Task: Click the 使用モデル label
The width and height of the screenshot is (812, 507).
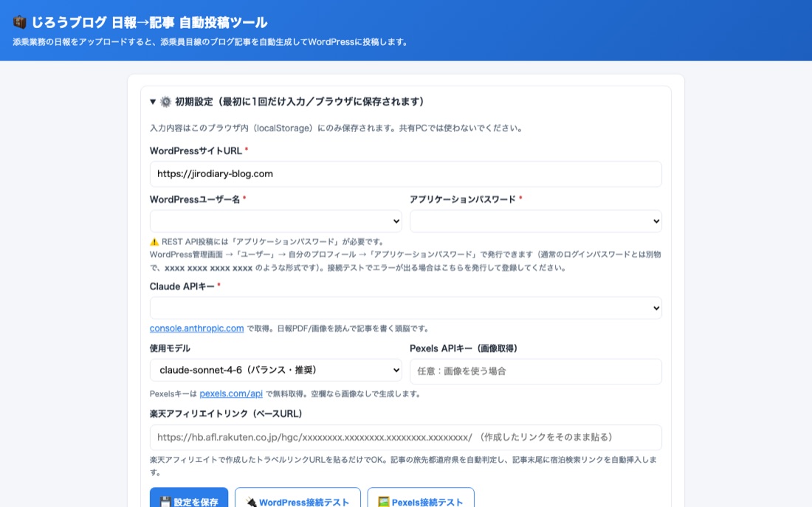Action: [x=170, y=348]
